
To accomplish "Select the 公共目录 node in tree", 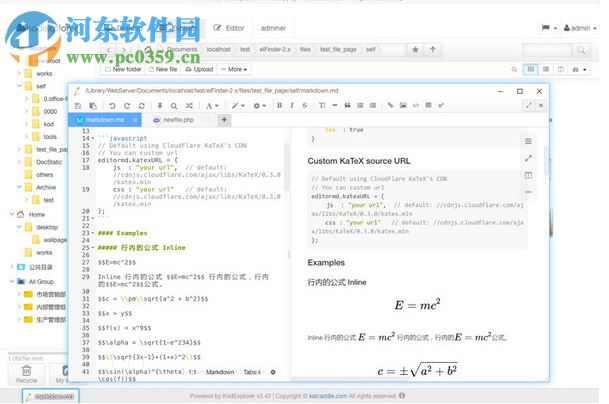I will pos(40,267).
